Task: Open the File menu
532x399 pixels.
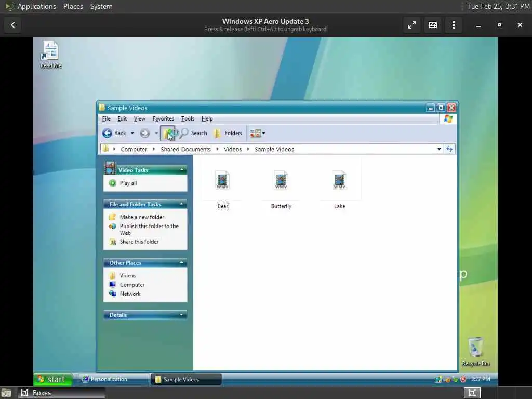Action: click(x=106, y=119)
